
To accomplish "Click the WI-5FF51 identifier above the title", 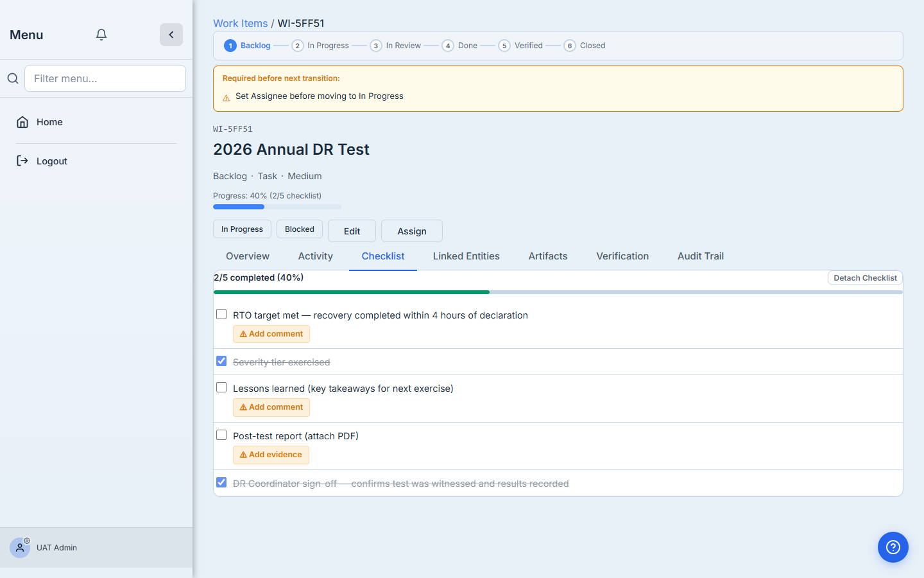I will click(233, 129).
